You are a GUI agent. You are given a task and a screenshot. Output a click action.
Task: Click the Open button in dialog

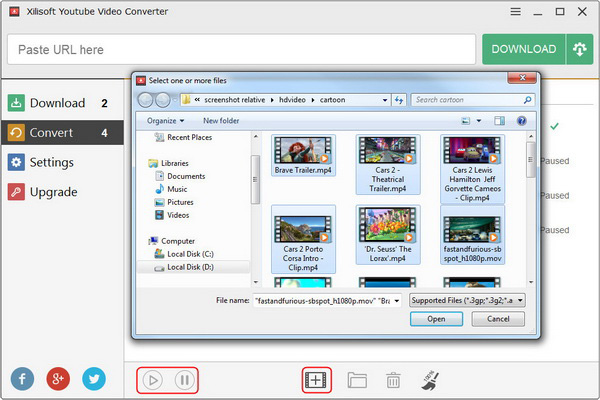(x=436, y=319)
